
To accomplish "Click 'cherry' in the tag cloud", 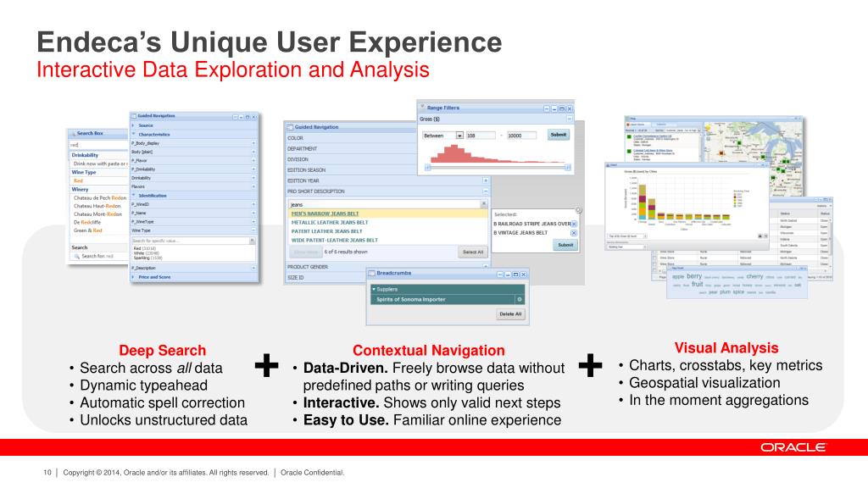I will tap(754, 276).
